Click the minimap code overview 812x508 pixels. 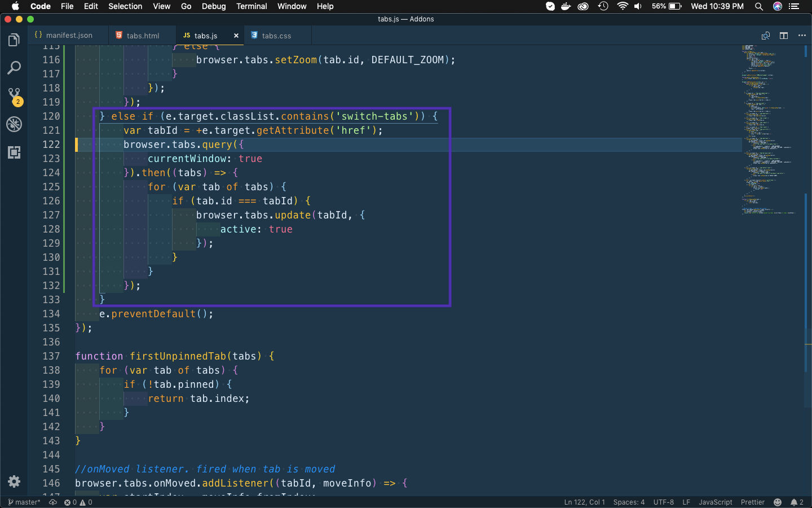point(770,130)
